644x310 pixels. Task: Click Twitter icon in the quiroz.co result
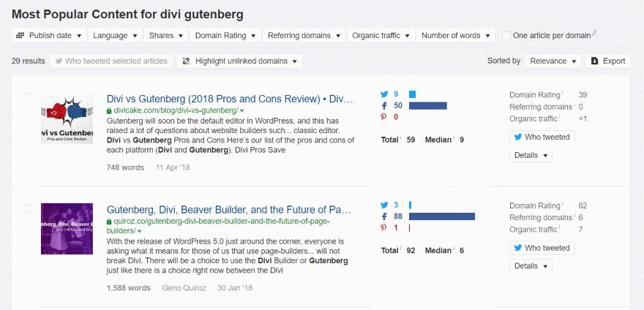pos(384,205)
